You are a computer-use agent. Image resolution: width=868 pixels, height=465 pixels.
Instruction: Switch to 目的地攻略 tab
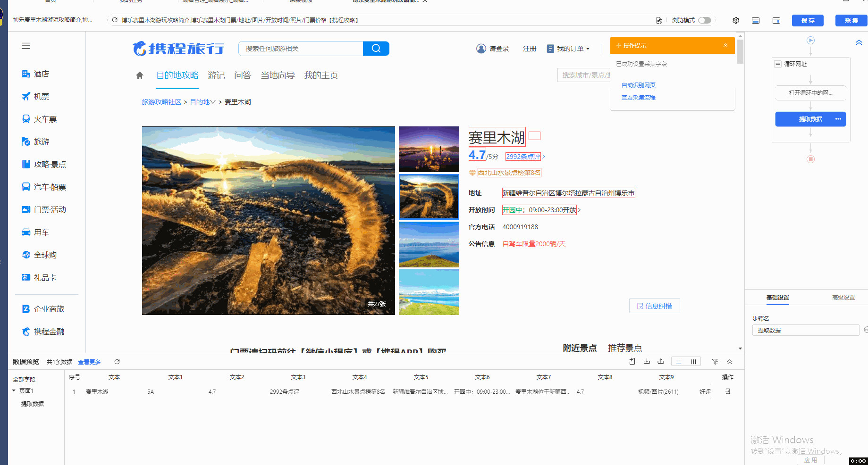tap(177, 75)
